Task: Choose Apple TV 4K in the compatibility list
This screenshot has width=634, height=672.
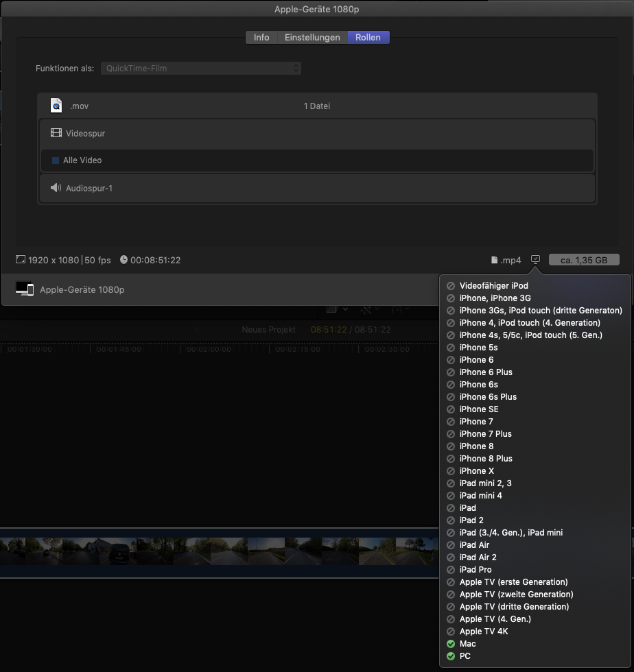Action: (x=484, y=632)
